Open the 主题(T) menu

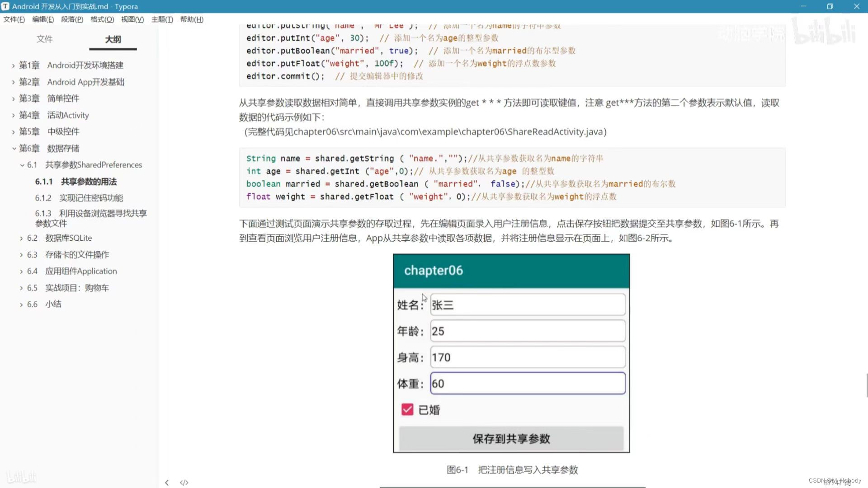tap(162, 19)
